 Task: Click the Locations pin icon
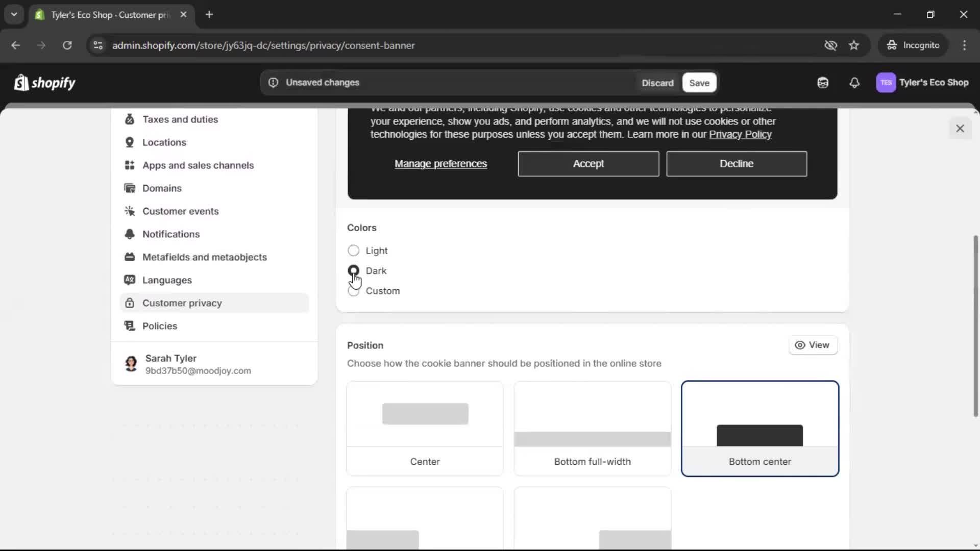click(130, 142)
